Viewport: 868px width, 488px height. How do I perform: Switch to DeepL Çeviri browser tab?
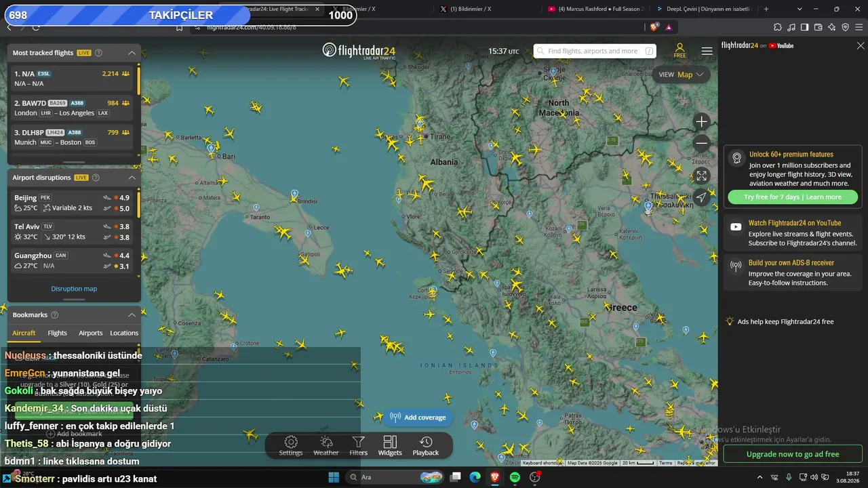pos(703,9)
